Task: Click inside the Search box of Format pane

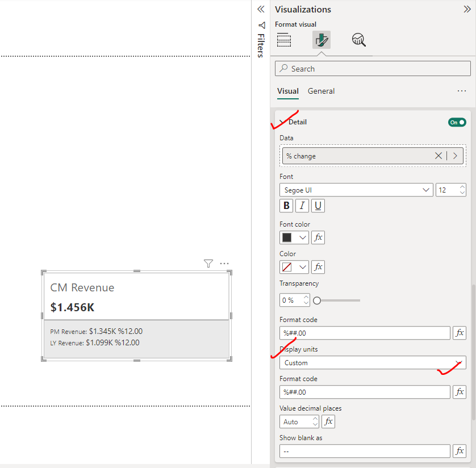Action: [x=372, y=68]
